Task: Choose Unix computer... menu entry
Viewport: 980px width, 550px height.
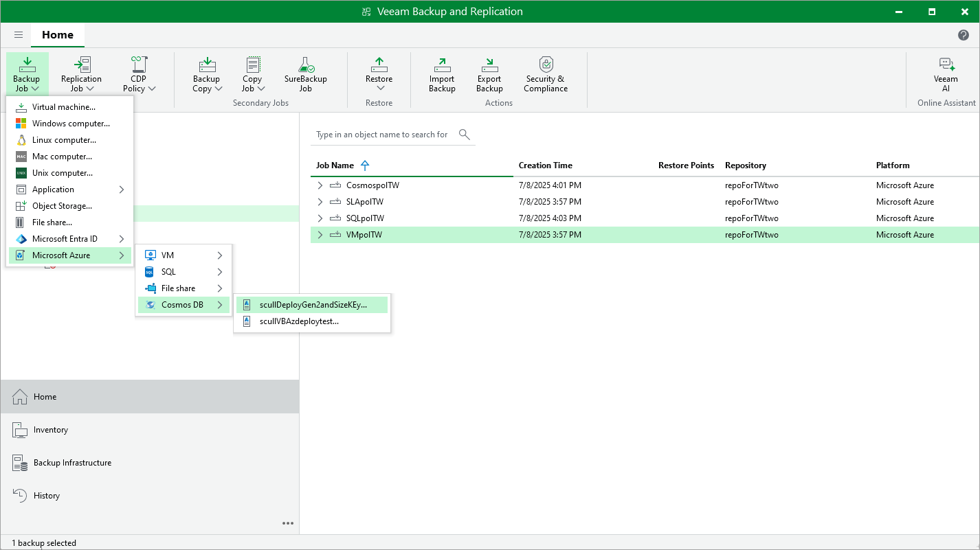Action: click(x=69, y=173)
